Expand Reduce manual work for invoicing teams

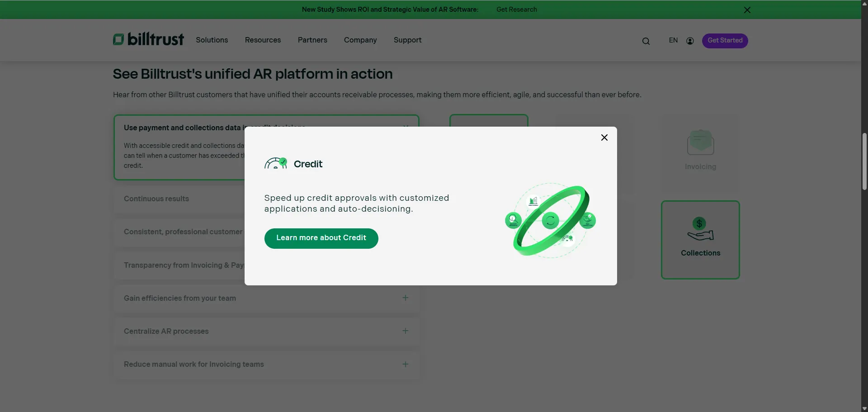click(x=267, y=364)
